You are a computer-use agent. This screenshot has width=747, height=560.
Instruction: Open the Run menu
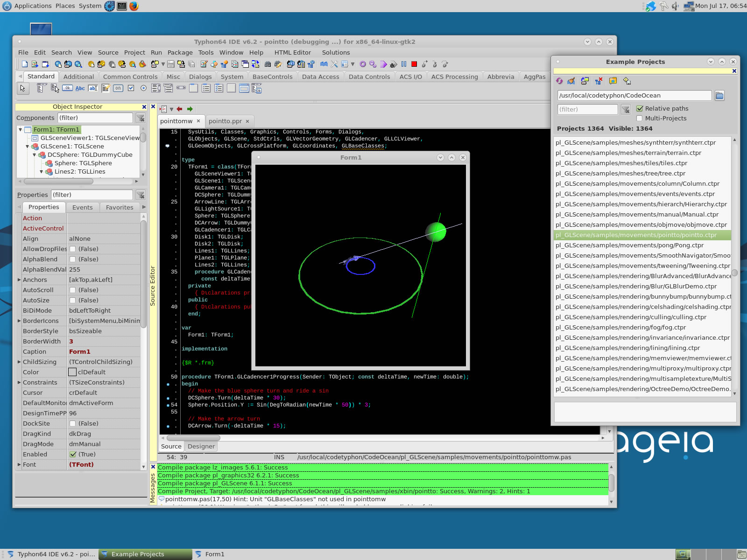[x=156, y=52]
